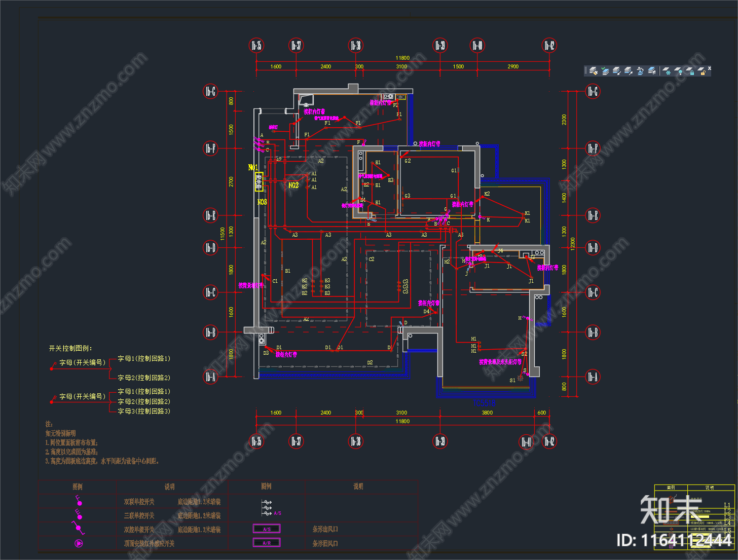
Task: Select the triple-gang switch symbol in legend
Action: tap(79, 515)
